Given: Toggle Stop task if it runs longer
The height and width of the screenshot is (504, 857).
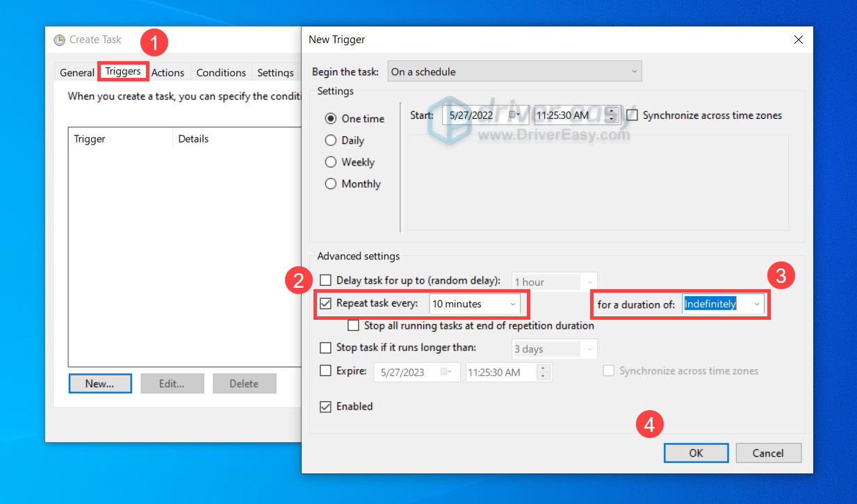Looking at the screenshot, I should (x=325, y=348).
